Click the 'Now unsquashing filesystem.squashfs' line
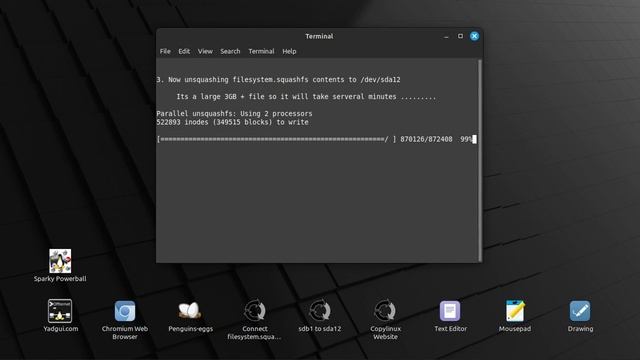The image size is (640, 360). coord(278,80)
